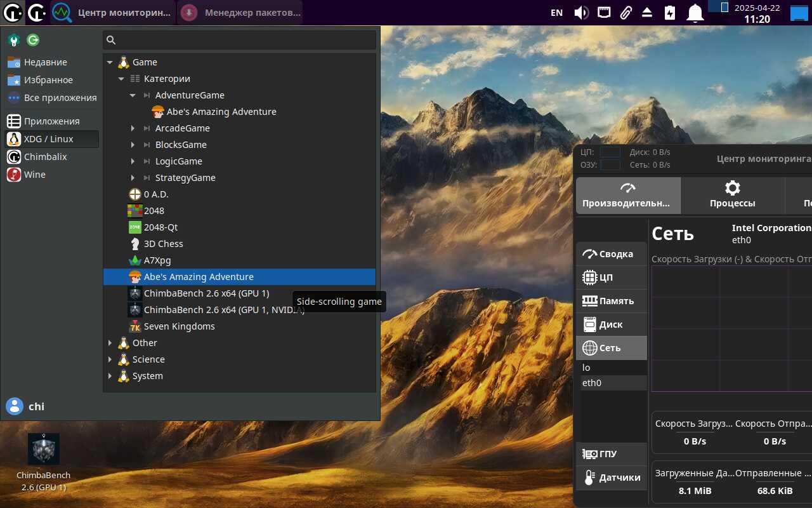Open ЦП in the monitoring sidebar
The width and height of the screenshot is (812, 508).
(x=612, y=277)
